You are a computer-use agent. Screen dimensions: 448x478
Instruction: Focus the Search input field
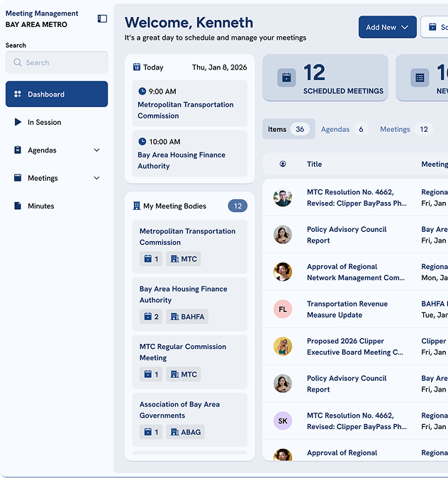click(x=57, y=62)
